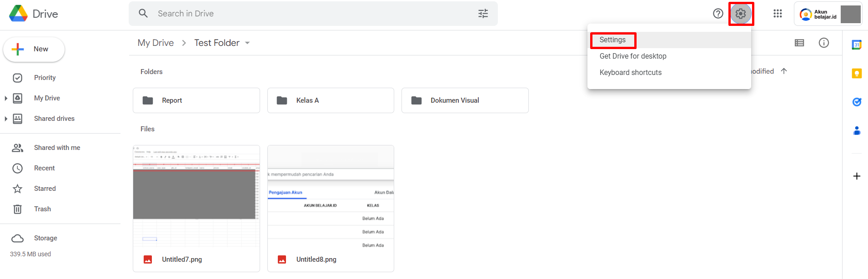Click the Dokumen Visual folder icon
868x279 pixels.
coord(416,100)
